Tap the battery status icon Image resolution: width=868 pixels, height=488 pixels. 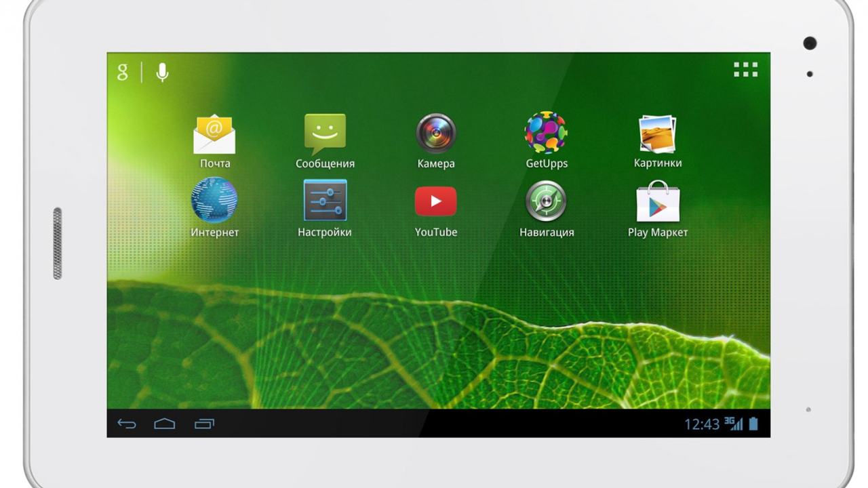point(753,424)
